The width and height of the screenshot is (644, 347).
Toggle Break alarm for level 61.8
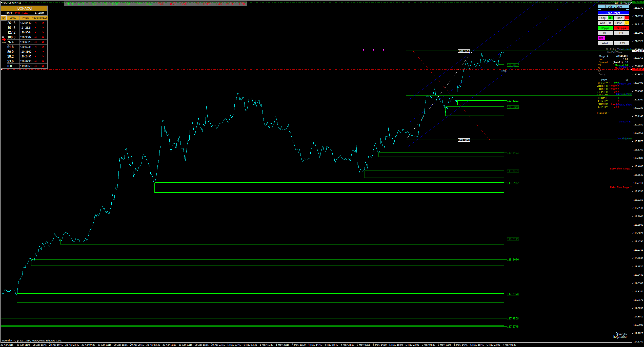[x=43, y=47]
